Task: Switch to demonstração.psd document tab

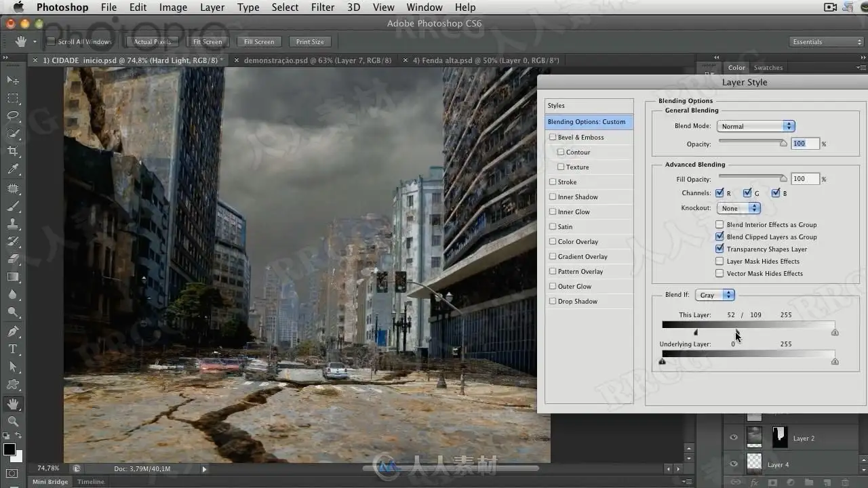Action: click(317, 60)
